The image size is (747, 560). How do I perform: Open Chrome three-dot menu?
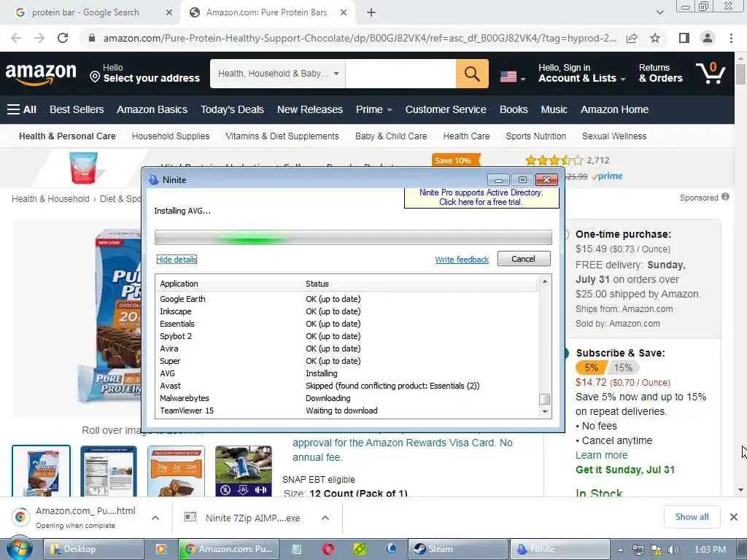(x=731, y=38)
